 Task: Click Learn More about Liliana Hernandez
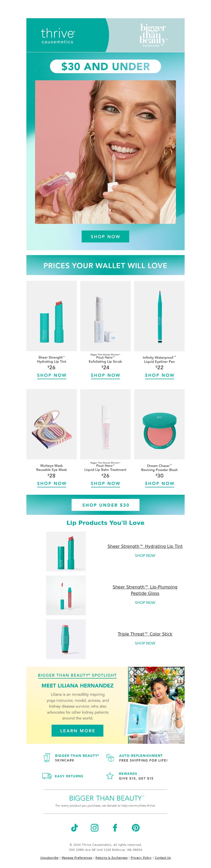tap(77, 731)
